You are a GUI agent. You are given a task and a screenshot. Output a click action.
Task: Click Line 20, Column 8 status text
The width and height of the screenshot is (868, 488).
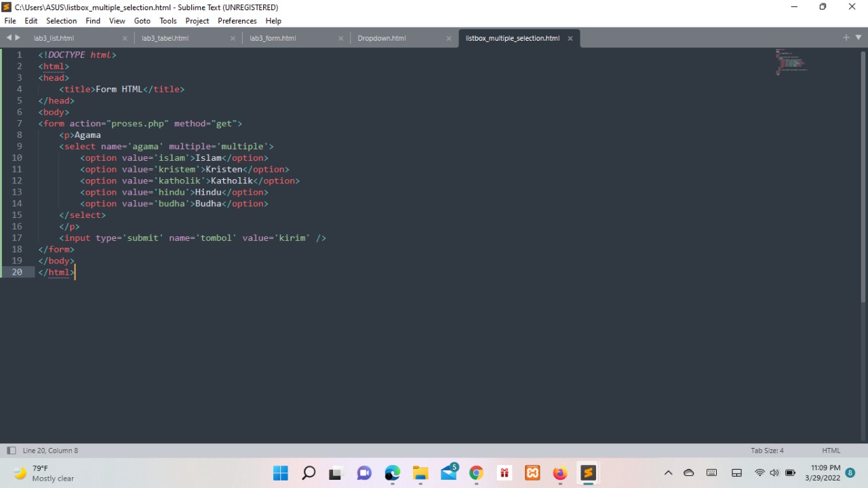[50, 451]
